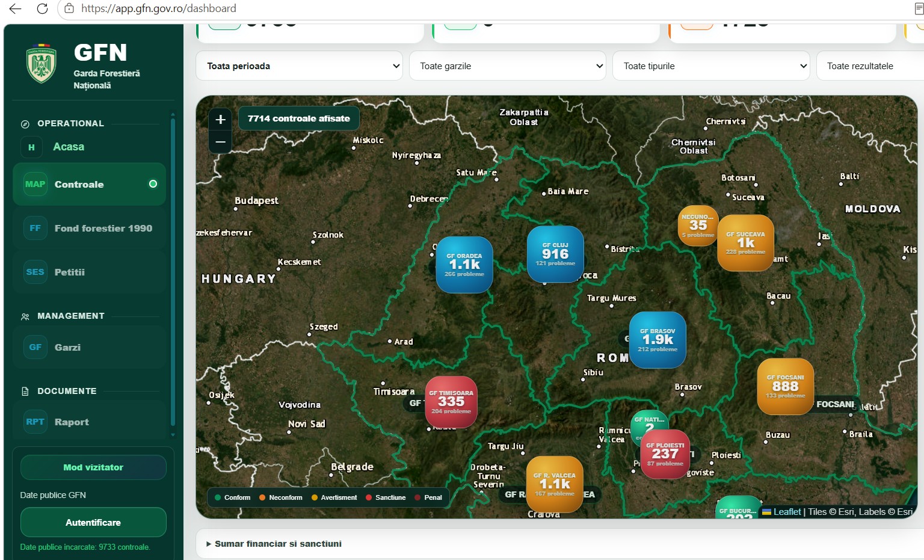Click the SES icon beside Petitii

tap(35, 272)
